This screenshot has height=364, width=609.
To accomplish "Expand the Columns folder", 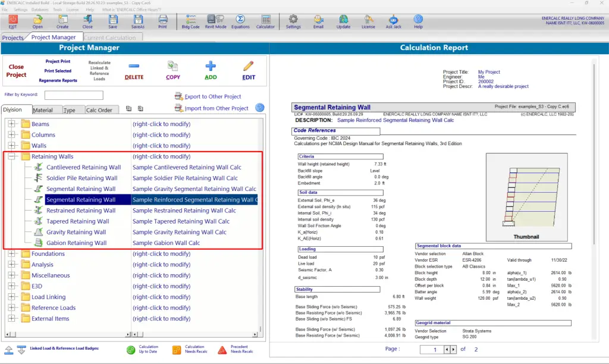I will tap(12, 135).
